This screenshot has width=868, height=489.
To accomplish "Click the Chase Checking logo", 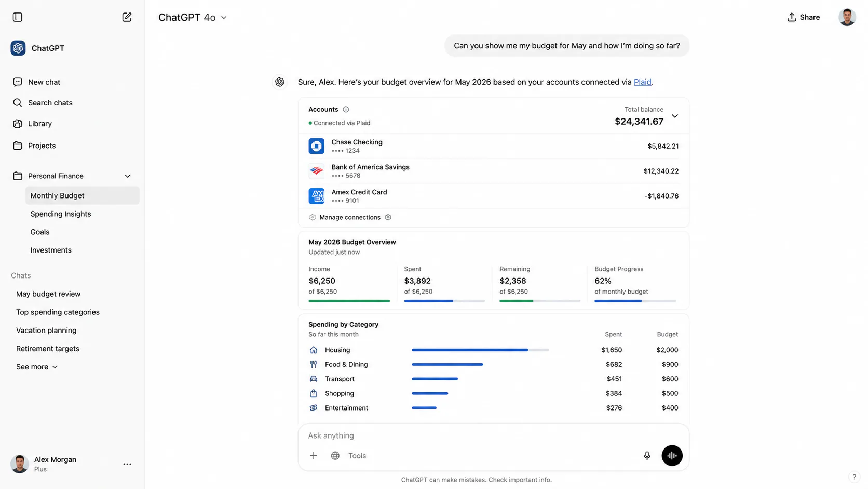I will pos(316,146).
